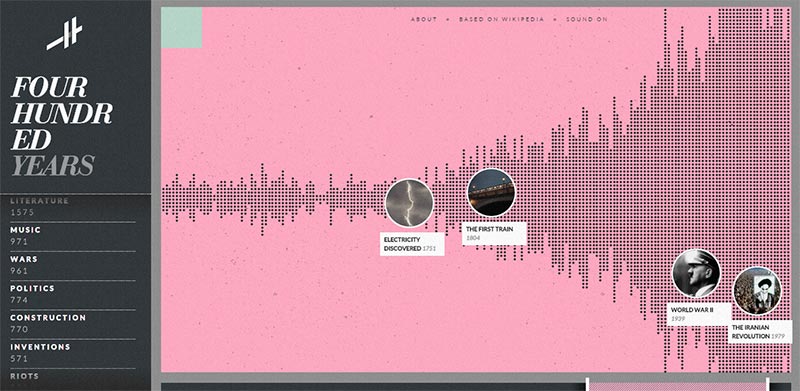Click the 971 count under Music
This screenshot has height=391, width=800.
pos(19,242)
